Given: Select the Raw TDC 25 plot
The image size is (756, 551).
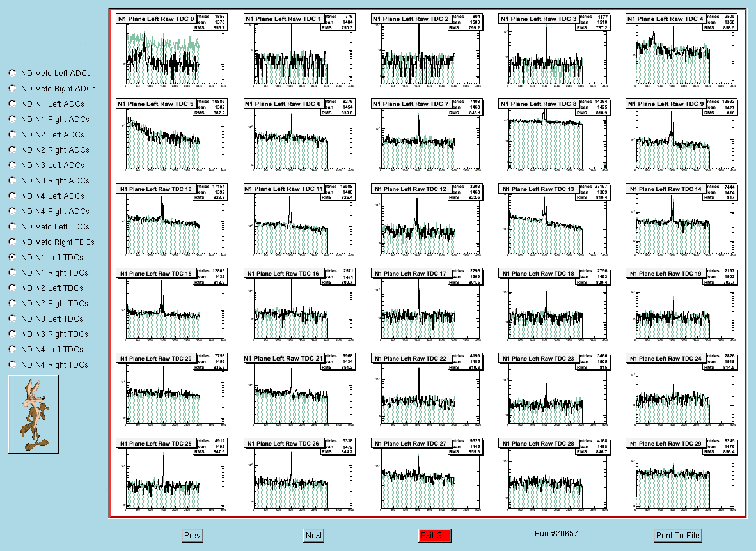Looking at the screenshot, I should 171,476.
